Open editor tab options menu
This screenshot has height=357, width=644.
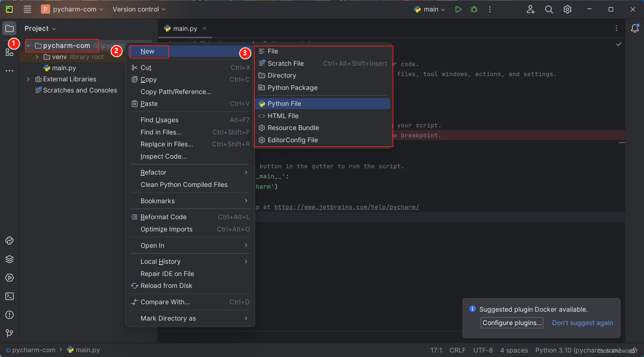point(616,28)
